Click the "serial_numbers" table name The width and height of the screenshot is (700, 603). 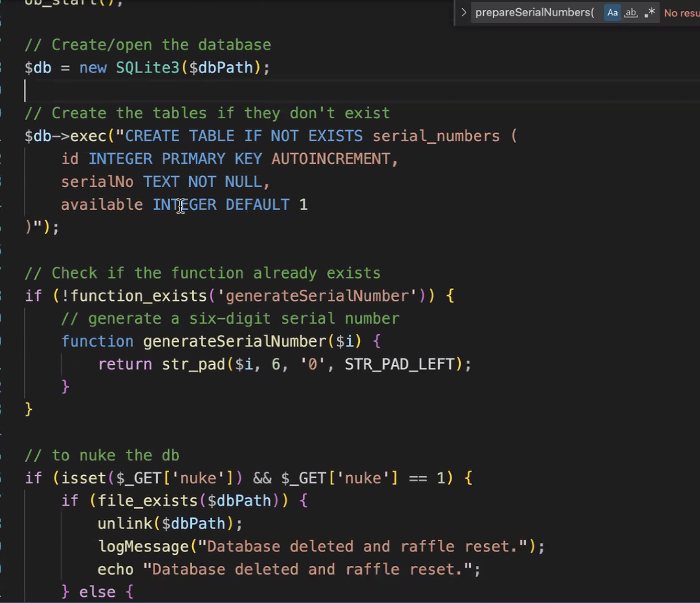point(436,136)
